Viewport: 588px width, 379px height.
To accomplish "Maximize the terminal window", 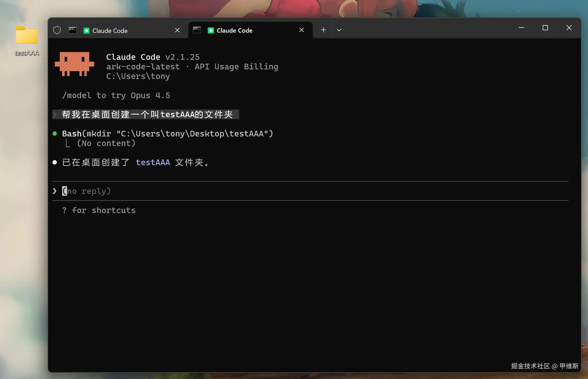I will (x=545, y=28).
